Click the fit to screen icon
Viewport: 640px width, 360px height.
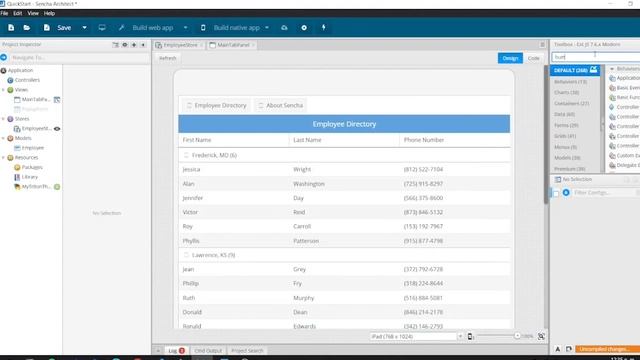click(541, 336)
